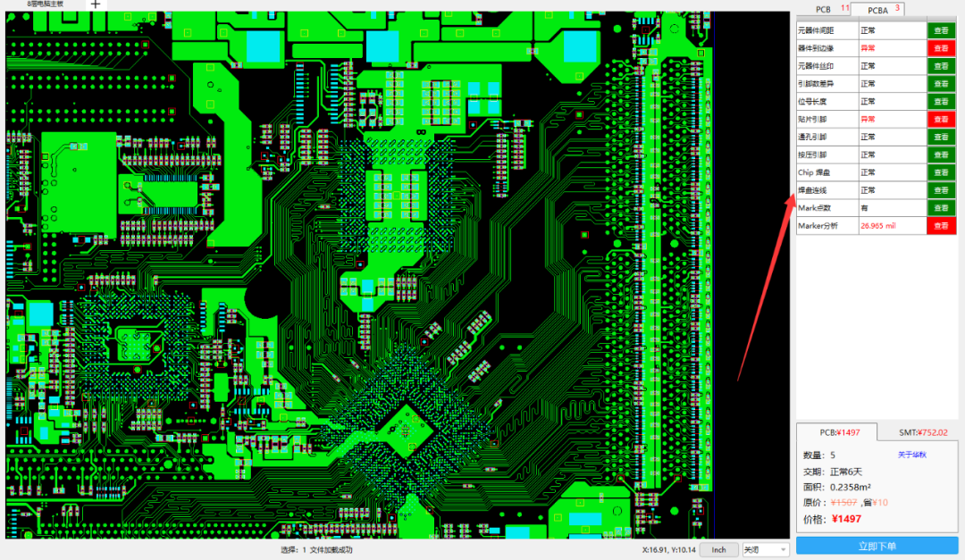Select the SMT price tab
Image resolution: width=965 pixels, height=560 pixels.
(x=922, y=432)
